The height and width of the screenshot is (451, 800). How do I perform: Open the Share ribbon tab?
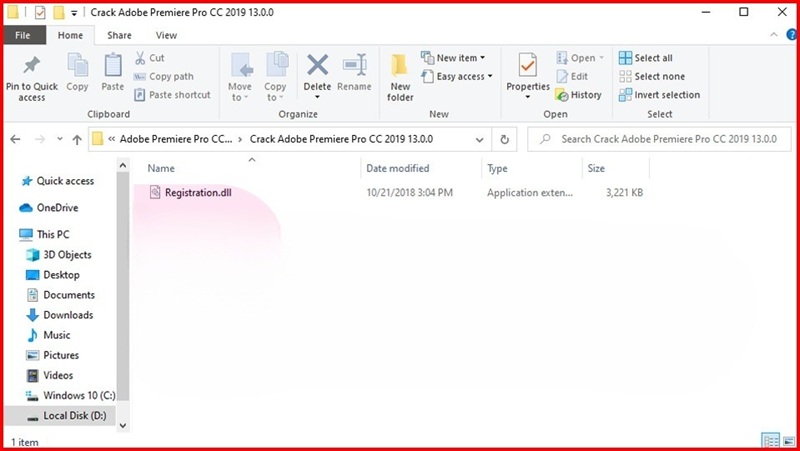(119, 35)
